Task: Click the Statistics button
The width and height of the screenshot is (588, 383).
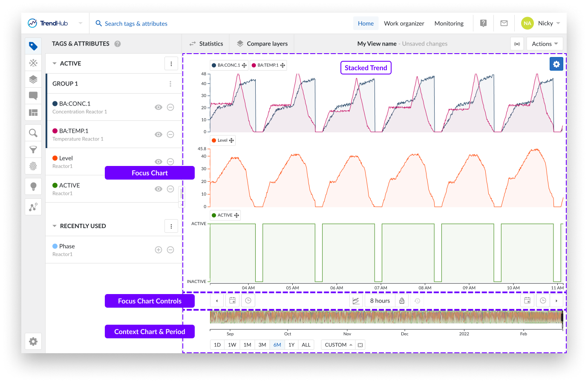Action: coord(206,44)
